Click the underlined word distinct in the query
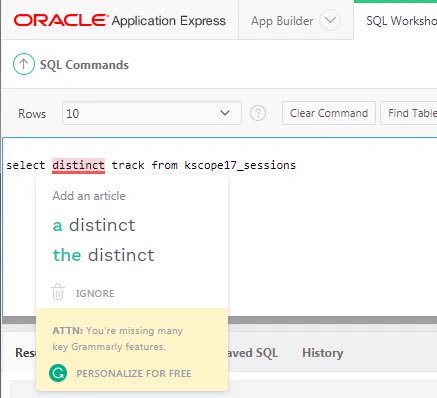The height and width of the screenshot is (398, 437). (79, 165)
